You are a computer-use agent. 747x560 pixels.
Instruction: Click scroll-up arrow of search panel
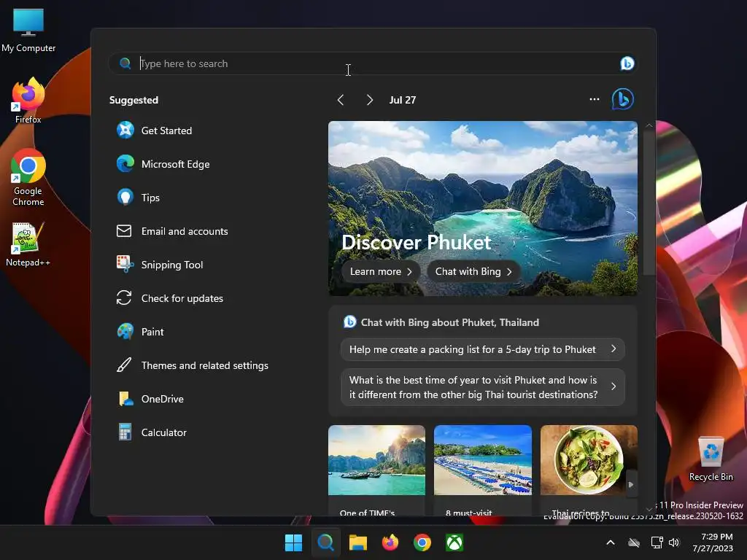649,125
